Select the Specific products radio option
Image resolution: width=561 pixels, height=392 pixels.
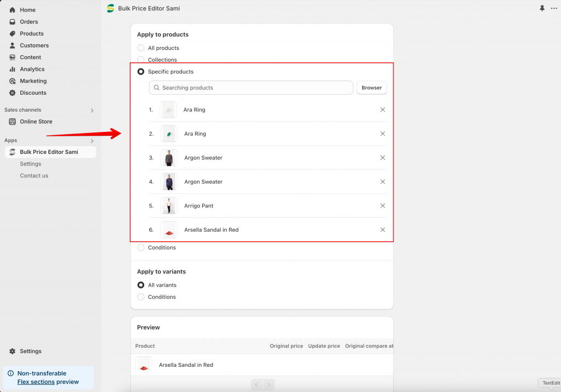click(141, 72)
